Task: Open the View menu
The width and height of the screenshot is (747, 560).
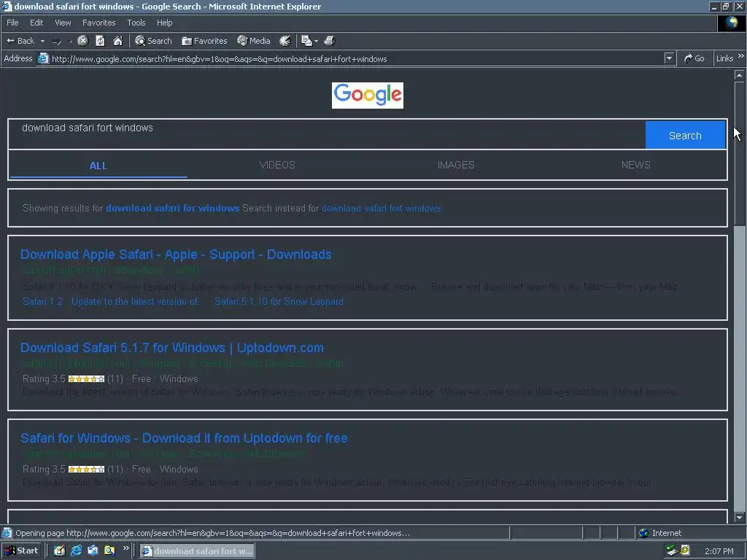Action: tap(63, 23)
